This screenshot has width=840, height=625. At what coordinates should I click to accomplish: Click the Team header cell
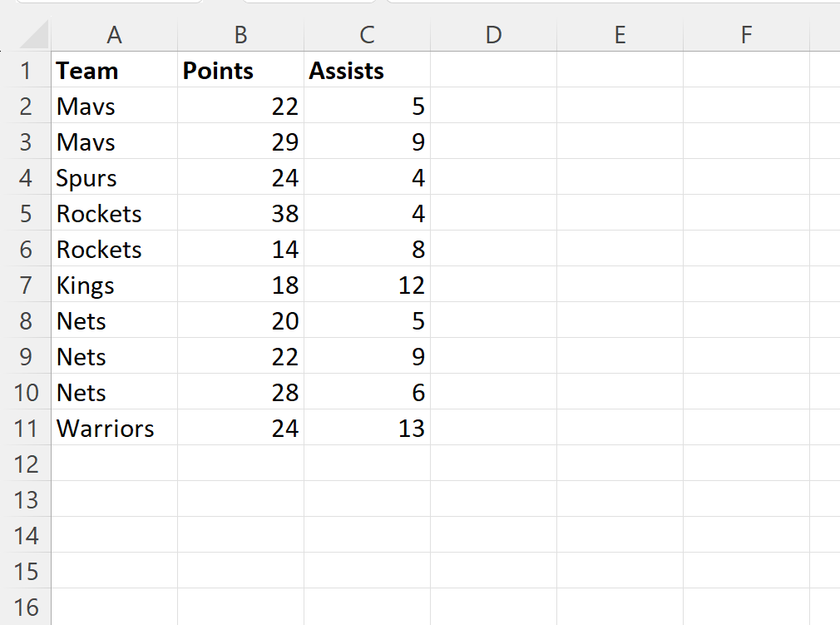coord(114,70)
